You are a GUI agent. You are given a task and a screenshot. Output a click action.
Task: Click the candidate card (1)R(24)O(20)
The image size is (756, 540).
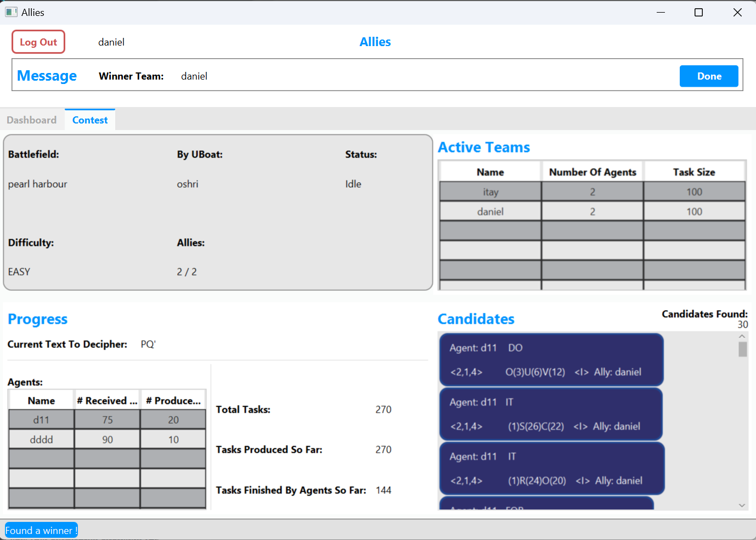pos(552,468)
